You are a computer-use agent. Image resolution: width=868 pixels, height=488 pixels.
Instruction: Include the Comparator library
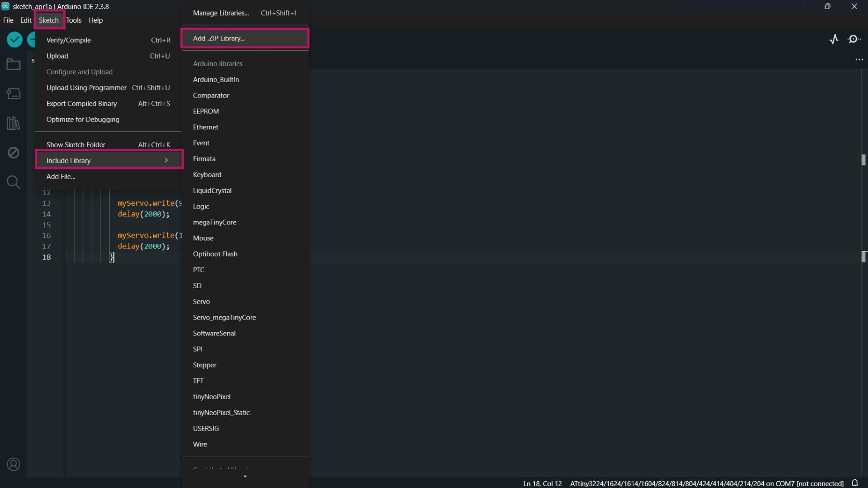coord(245,96)
